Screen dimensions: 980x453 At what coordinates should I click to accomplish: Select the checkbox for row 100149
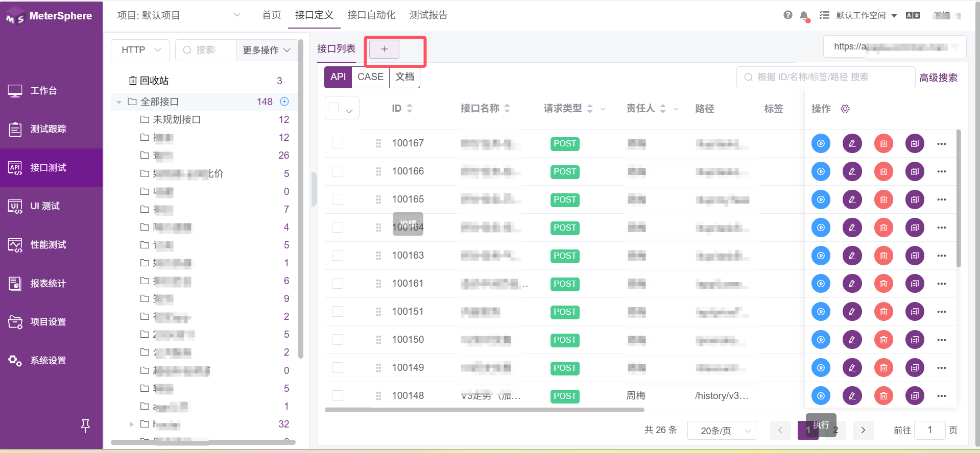pyautogui.click(x=338, y=367)
